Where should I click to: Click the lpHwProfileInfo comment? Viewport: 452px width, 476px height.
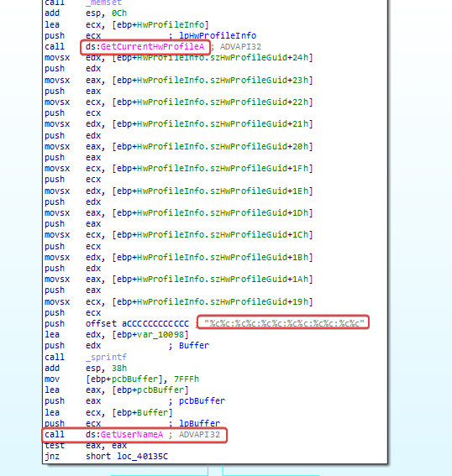218,35
